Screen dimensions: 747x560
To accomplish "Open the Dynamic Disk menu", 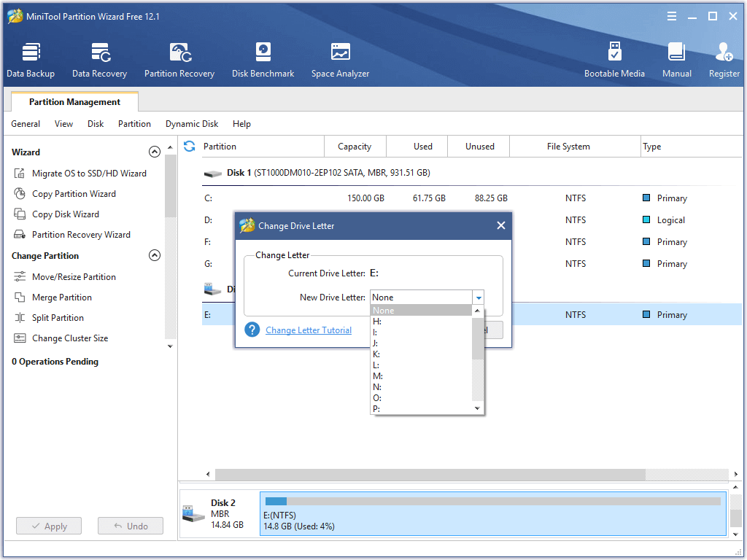I will click(x=192, y=124).
